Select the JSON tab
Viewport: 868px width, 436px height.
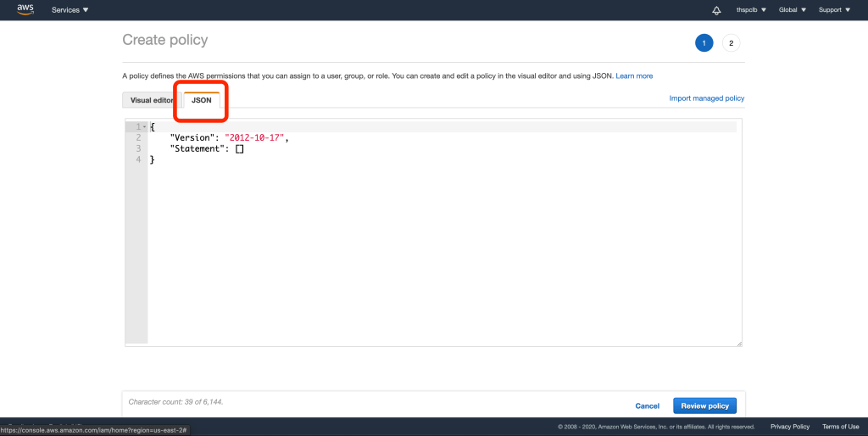[x=202, y=100]
